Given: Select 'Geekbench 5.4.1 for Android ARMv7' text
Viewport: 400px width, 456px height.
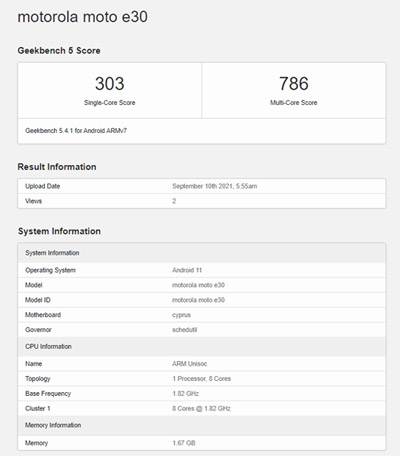Looking at the screenshot, I should click(76, 131).
